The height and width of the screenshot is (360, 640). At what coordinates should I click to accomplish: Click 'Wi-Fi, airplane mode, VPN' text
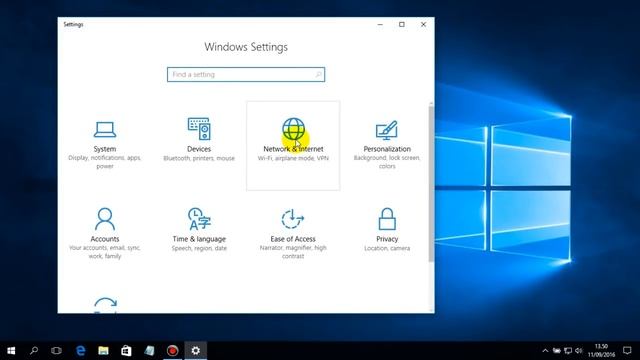point(293,158)
